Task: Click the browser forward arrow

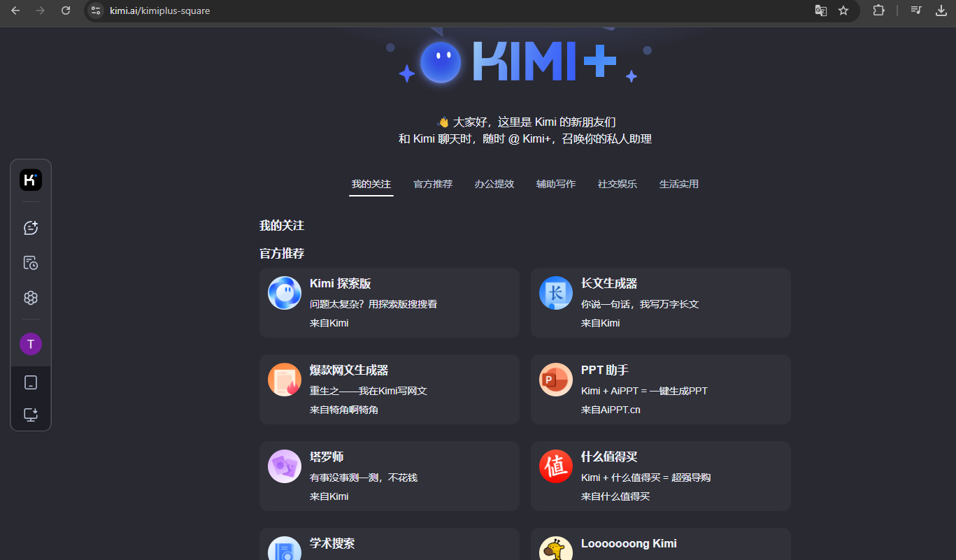Action: coord(40,10)
